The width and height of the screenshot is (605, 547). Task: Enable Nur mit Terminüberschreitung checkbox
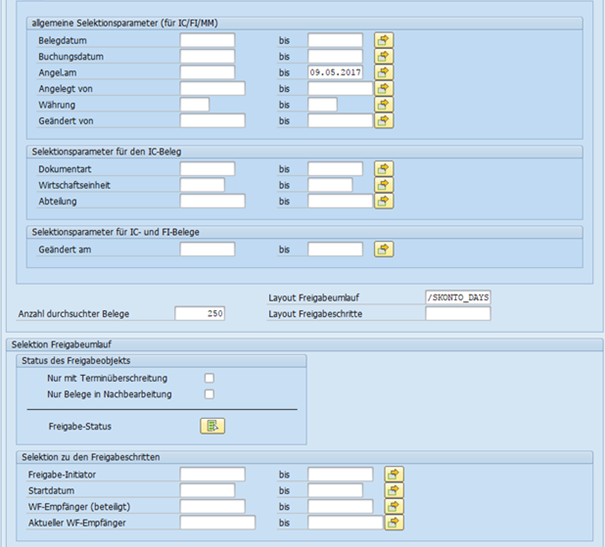[x=209, y=378]
